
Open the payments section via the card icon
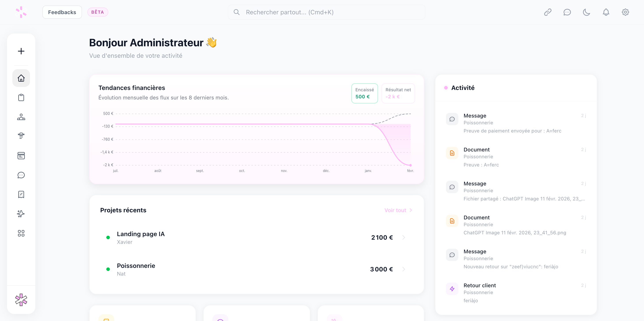pos(21,155)
